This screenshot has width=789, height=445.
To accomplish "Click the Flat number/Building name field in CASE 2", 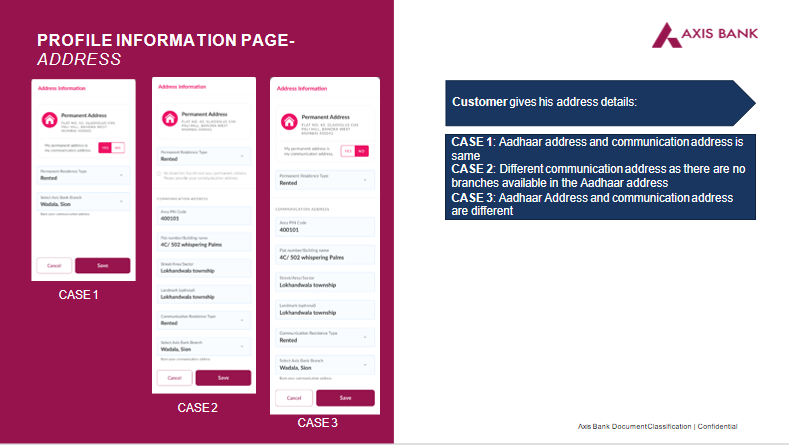I will [x=203, y=242].
